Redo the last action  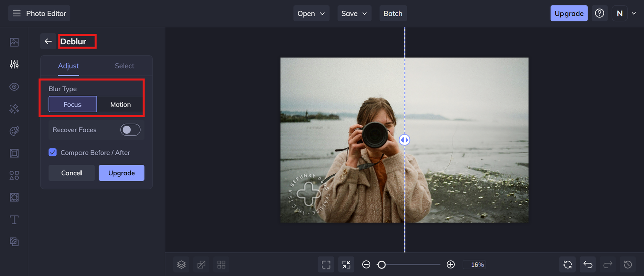pos(608,264)
